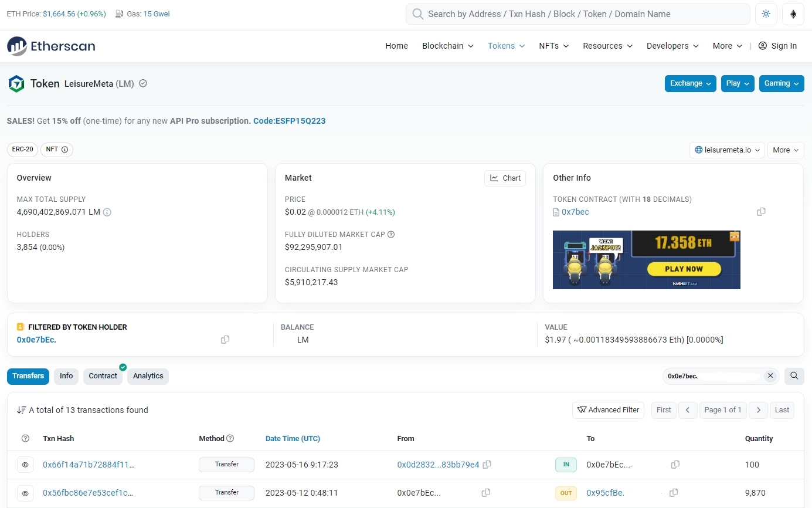Copy the token contract address 0x7bec
The height and width of the screenshot is (508, 812).
(x=761, y=212)
